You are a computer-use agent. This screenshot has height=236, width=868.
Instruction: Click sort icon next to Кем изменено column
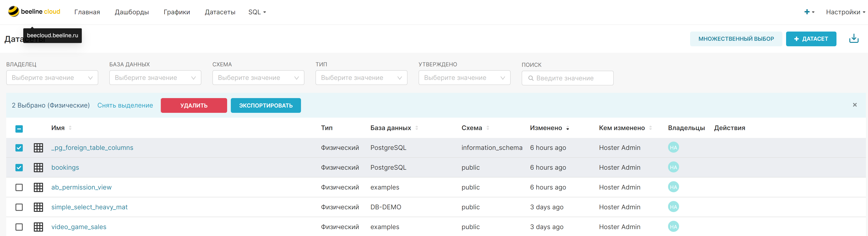pos(650,128)
